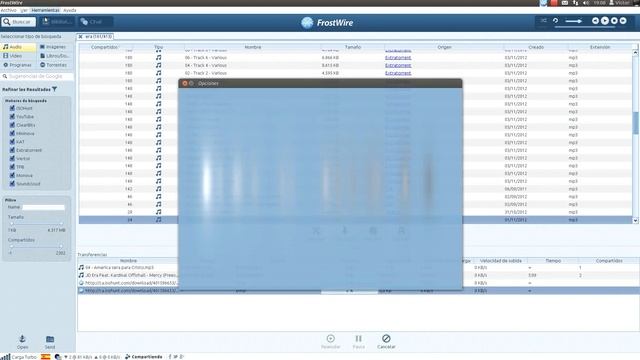Sort transfers by Tiempo column
This screenshot has height=360, width=640.
(x=553, y=261)
